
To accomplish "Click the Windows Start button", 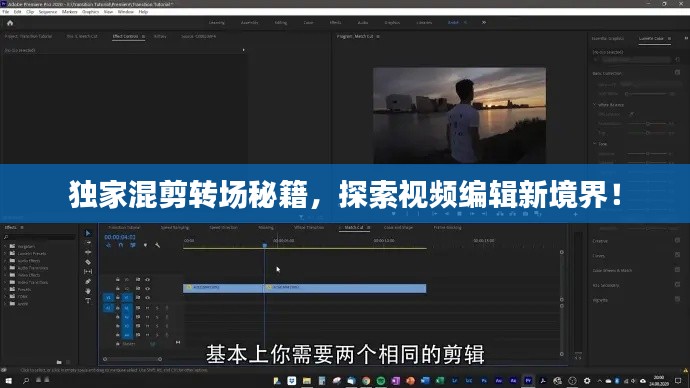I will 8,381.
